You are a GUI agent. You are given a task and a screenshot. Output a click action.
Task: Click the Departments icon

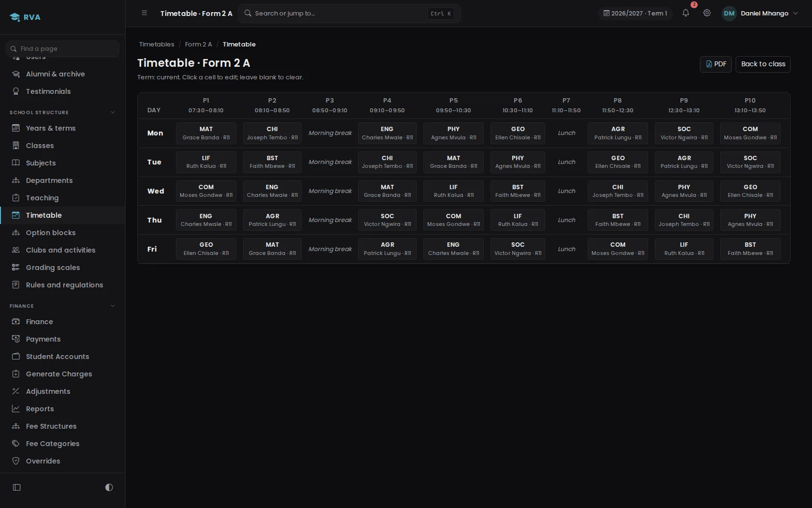pyautogui.click(x=16, y=180)
